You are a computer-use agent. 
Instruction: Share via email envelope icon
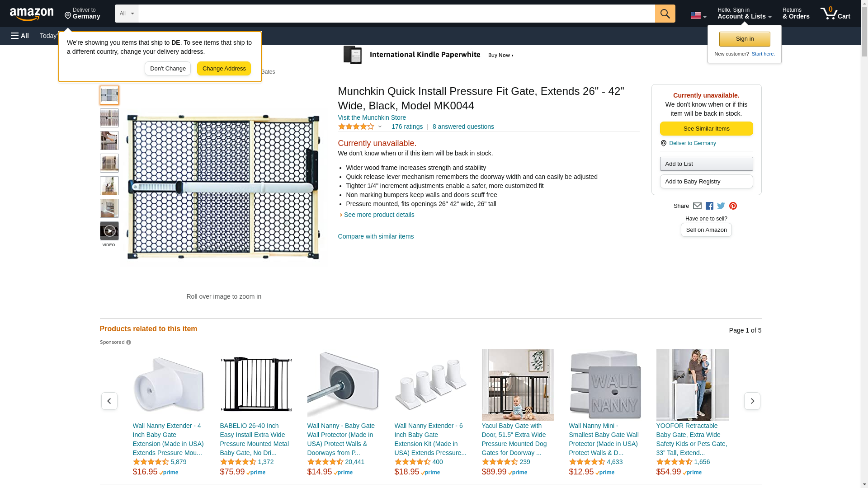[x=697, y=206]
